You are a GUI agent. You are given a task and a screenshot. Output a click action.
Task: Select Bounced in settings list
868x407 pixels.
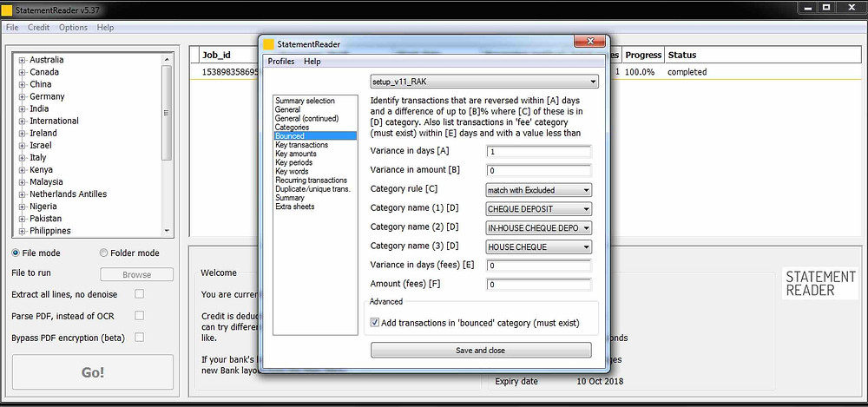point(316,135)
